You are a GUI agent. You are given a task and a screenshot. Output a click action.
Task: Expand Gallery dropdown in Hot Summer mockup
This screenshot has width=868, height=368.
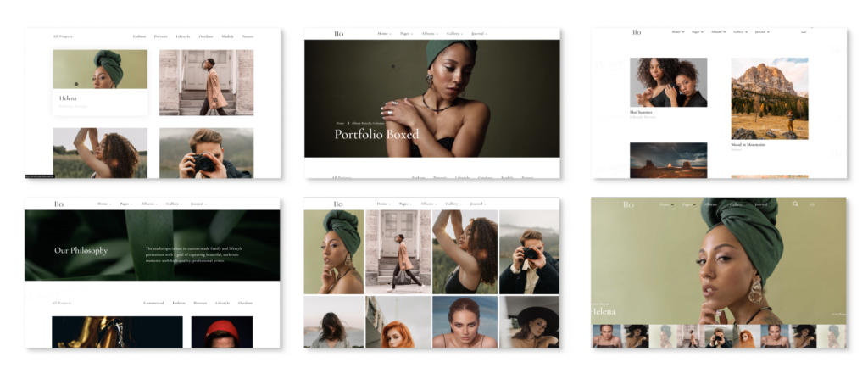click(740, 32)
